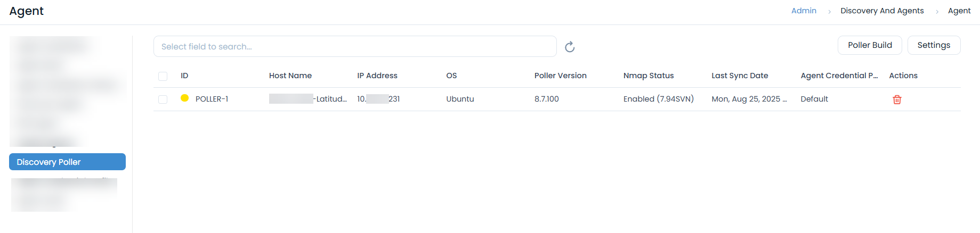Viewport: 980px width, 233px height.
Task: Toggle the select-all checkbox in the table header
Action: [x=163, y=76]
